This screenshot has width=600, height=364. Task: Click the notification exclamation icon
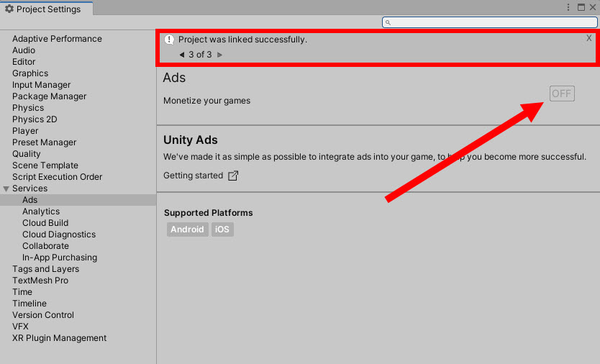click(169, 40)
